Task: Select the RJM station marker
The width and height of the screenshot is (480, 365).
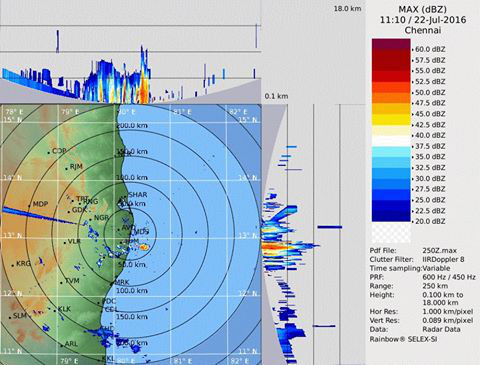Action: point(67,169)
